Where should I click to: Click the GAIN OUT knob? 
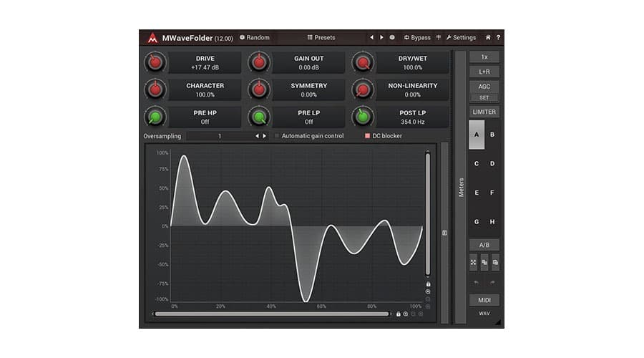coord(259,62)
